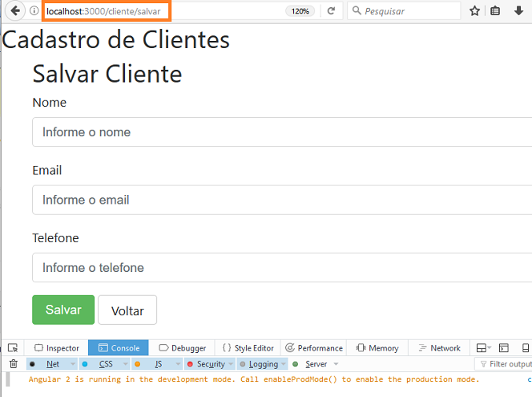Click the Telefone input field
The height and width of the screenshot is (397, 532).
pyautogui.click(x=282, y=268)
